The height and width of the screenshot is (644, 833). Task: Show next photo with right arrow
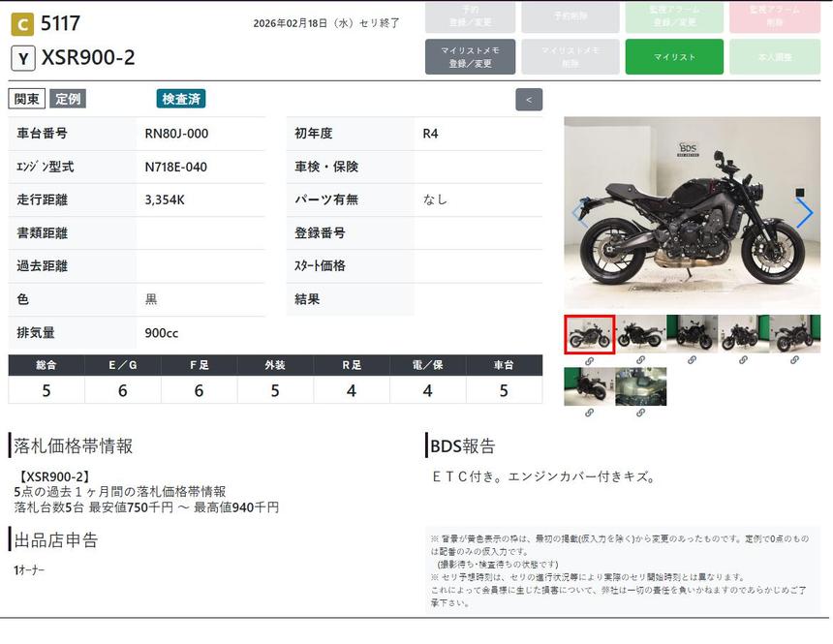tap(804, 213)
